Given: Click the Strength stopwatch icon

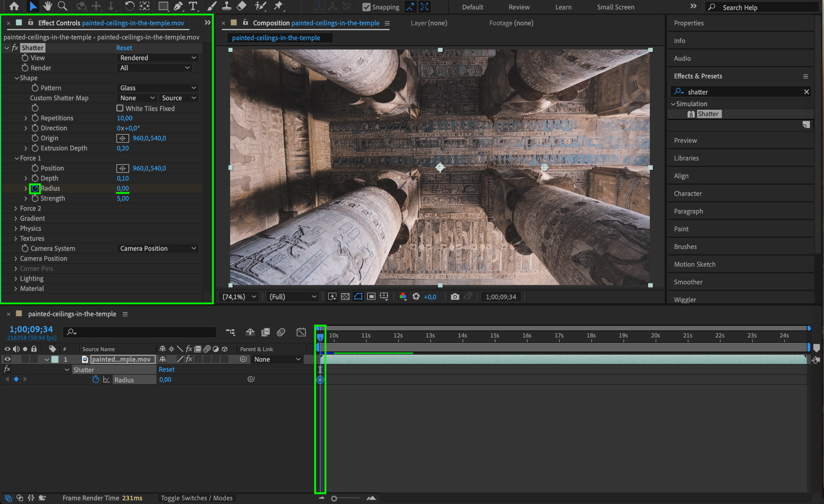Looking at the screenshot, I should click(35, 198).
